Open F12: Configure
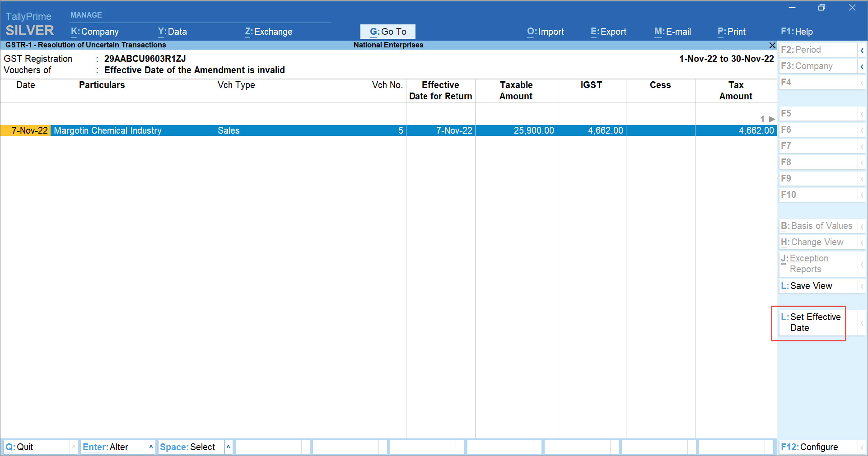 [818, 447]
